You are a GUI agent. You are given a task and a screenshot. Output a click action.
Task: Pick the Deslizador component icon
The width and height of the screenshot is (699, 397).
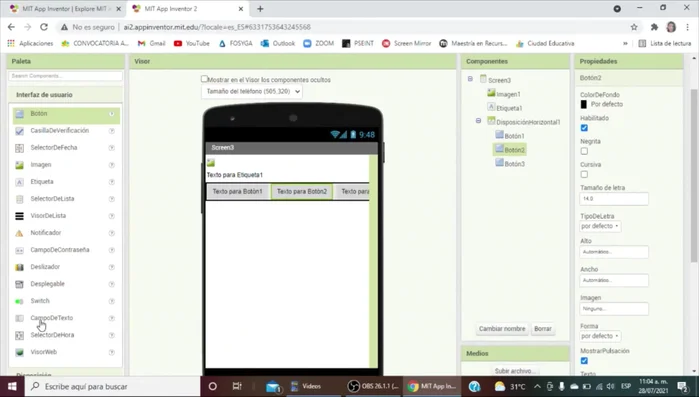click(x=20, y=267)
